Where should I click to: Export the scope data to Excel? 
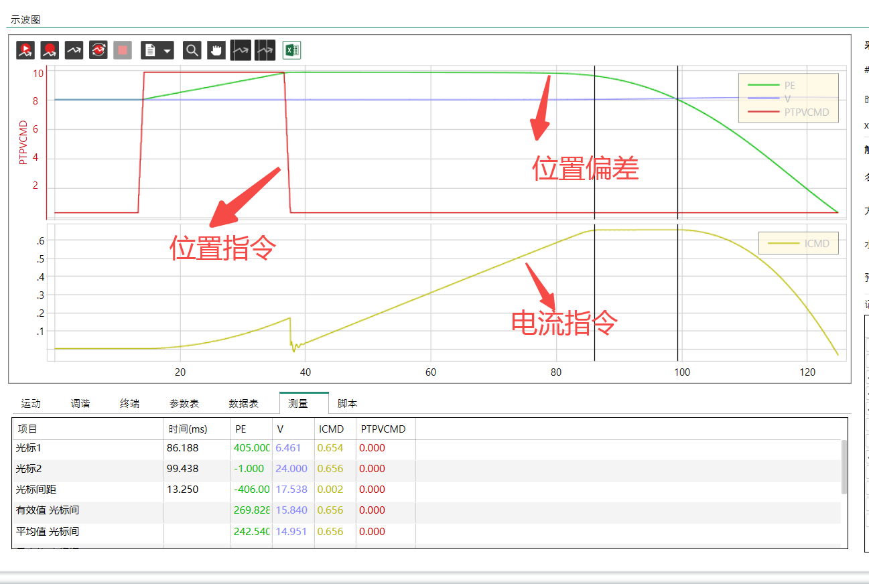(292, 50)
